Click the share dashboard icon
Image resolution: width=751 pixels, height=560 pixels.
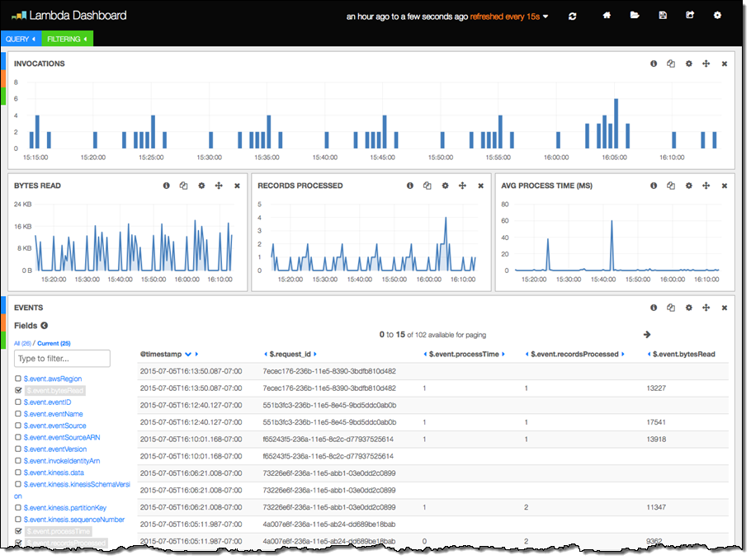(690, 16)
